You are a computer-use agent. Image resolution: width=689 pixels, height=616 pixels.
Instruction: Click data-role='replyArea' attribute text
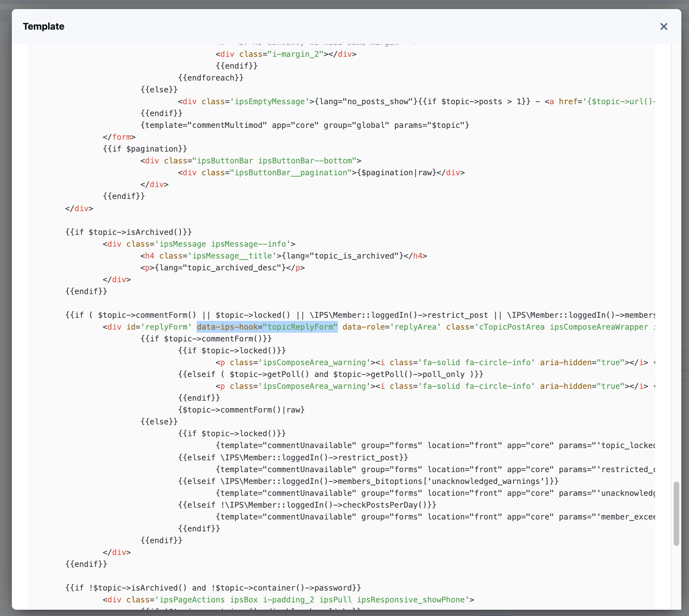click(392, 327)
